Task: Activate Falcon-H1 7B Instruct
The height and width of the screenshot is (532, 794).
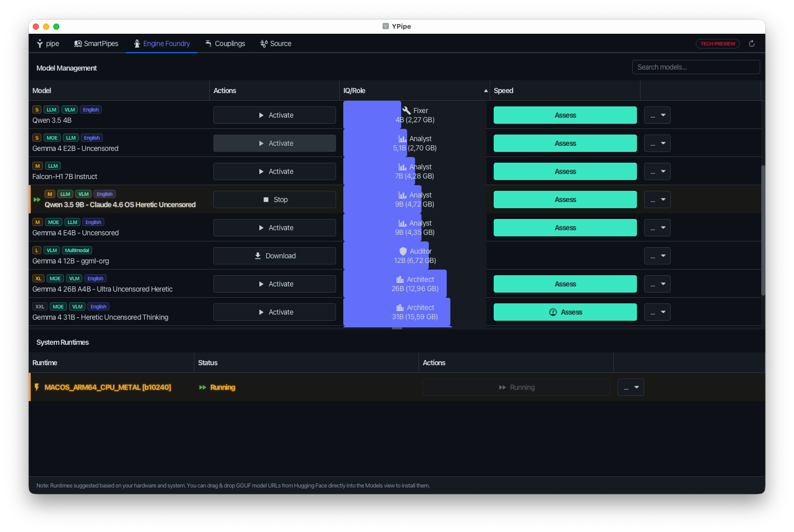Action: (x=275, y=171)
